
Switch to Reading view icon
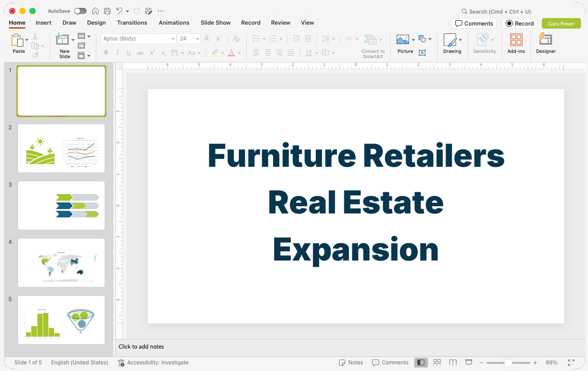(x=453, y=363)
